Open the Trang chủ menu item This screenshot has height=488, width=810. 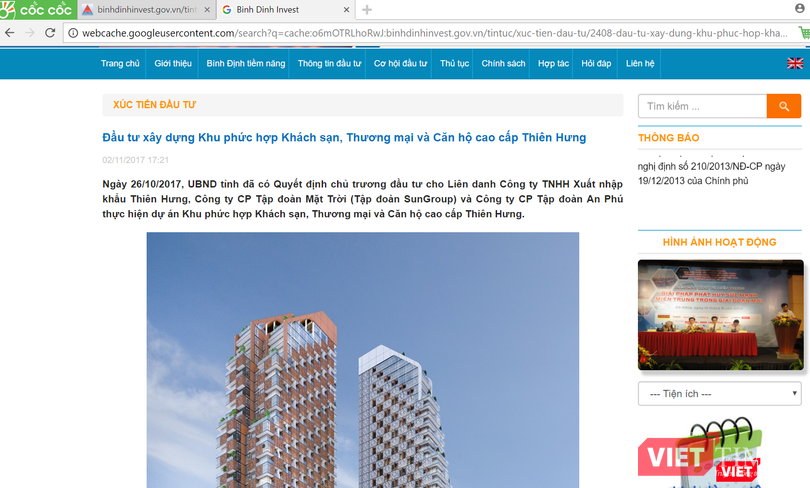120,63
